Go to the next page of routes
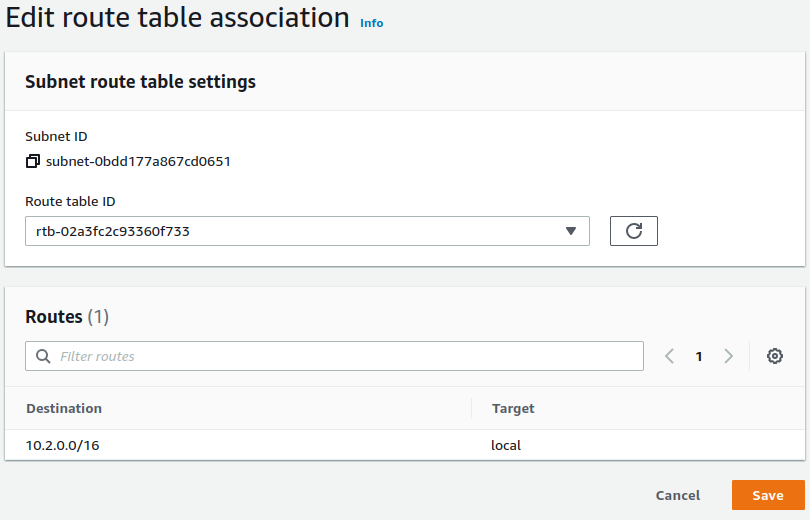This screenshot has width=810, height=520. pos(728,356)
